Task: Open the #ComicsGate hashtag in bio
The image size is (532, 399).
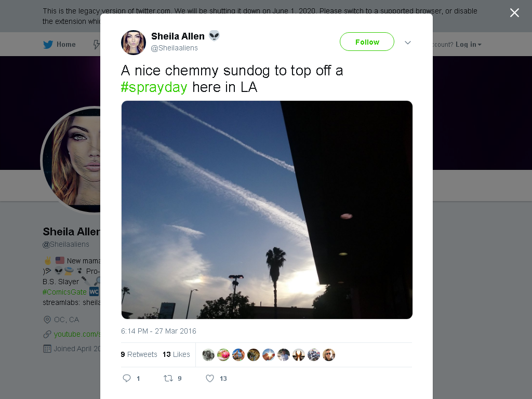Action: click(x=64, y=292)
